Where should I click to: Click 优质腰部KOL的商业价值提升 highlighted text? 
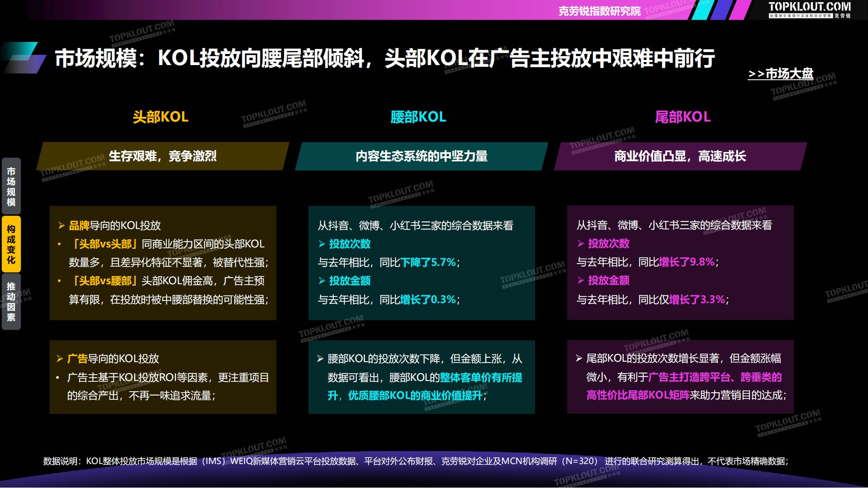click(415, 396)
